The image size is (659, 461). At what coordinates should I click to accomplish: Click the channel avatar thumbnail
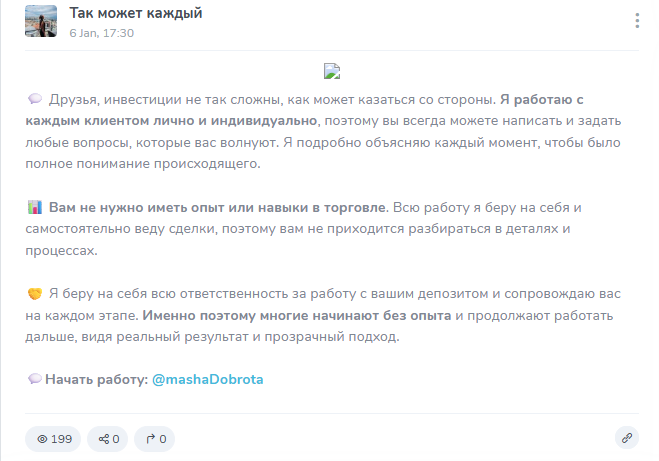[x=41, y=21]
